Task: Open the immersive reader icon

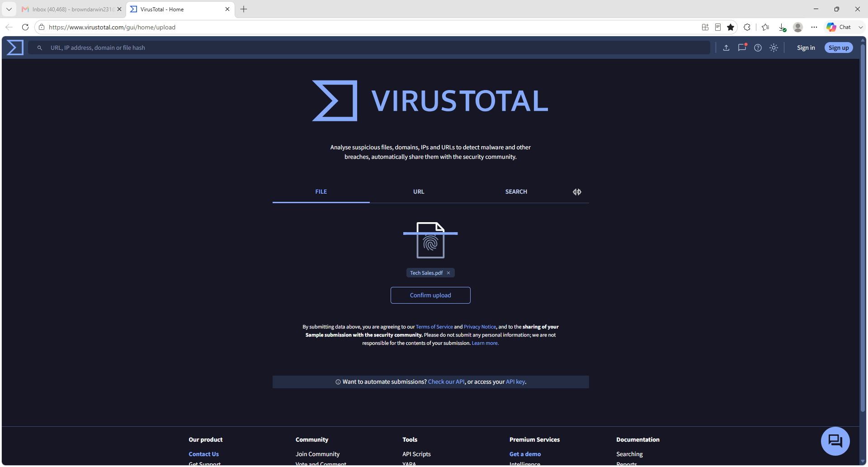Action: (718, 27)
